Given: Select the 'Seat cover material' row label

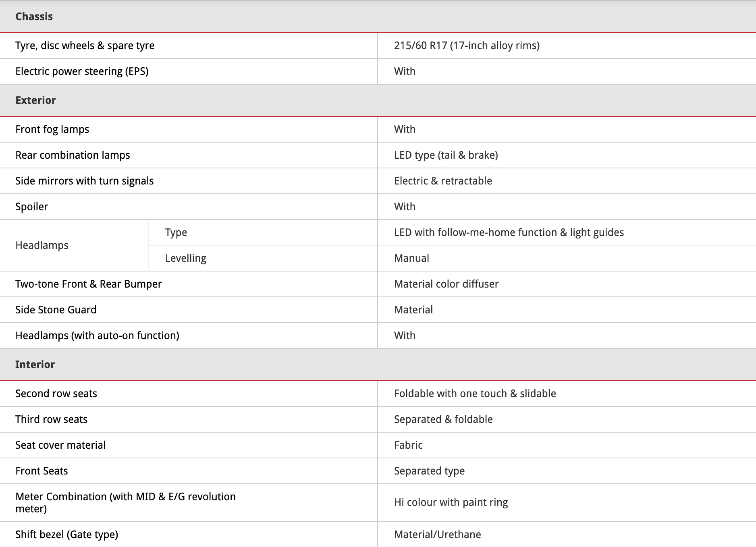Looking at the screenshot, I should (60, 445).
